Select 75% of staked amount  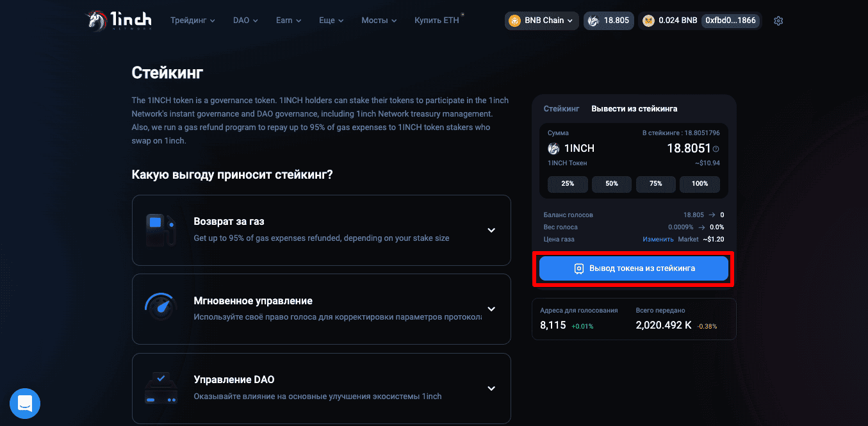pyautogui.click(x=656, y=184)
